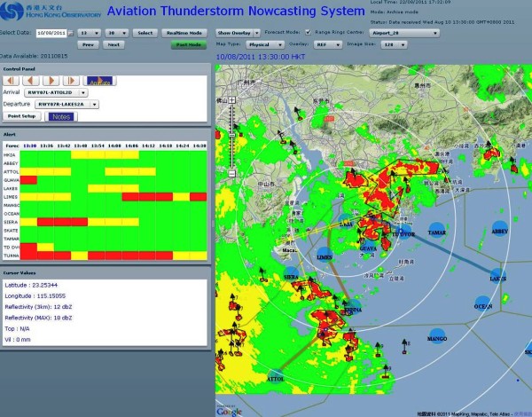532x417 pixels.
Task: Open the Map Type Physical selector
Action: 265,43
